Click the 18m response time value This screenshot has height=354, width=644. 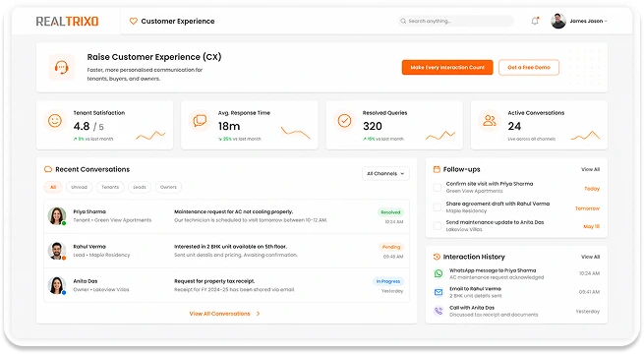(229, 126)
